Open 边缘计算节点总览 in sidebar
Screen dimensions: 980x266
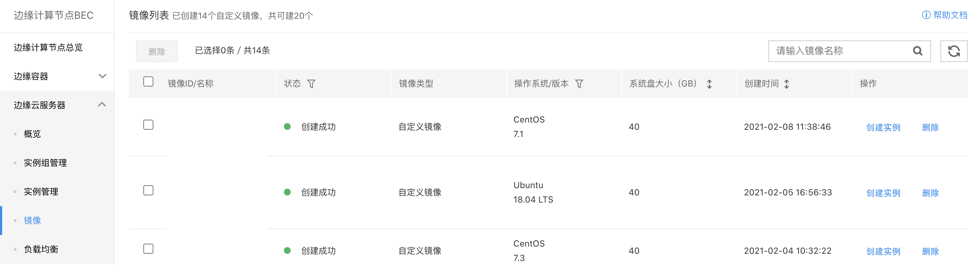coord(48,47)
